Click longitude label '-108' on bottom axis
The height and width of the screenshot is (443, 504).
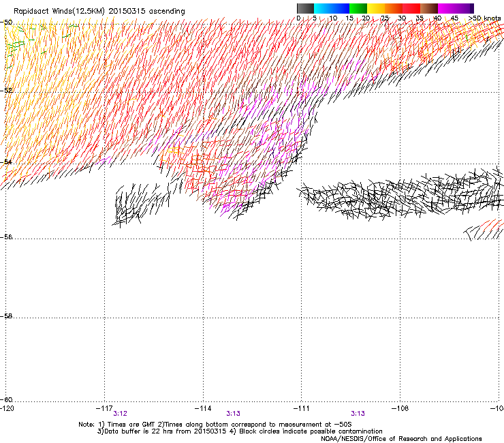tap(400, 408)
